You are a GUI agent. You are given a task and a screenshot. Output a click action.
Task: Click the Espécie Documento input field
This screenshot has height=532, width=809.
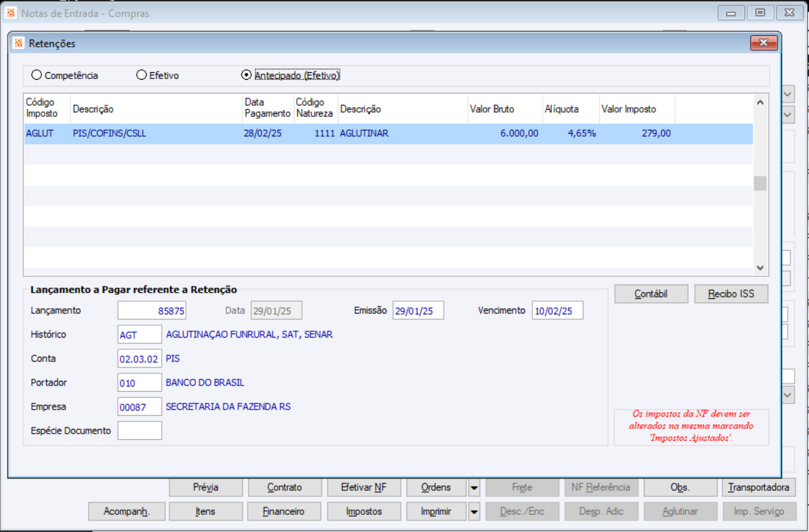(x=139, y=431)
